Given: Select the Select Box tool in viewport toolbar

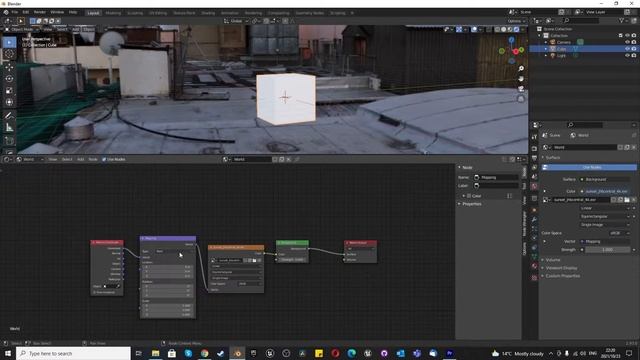Looking at the screenshot, I should click(9, 42).
